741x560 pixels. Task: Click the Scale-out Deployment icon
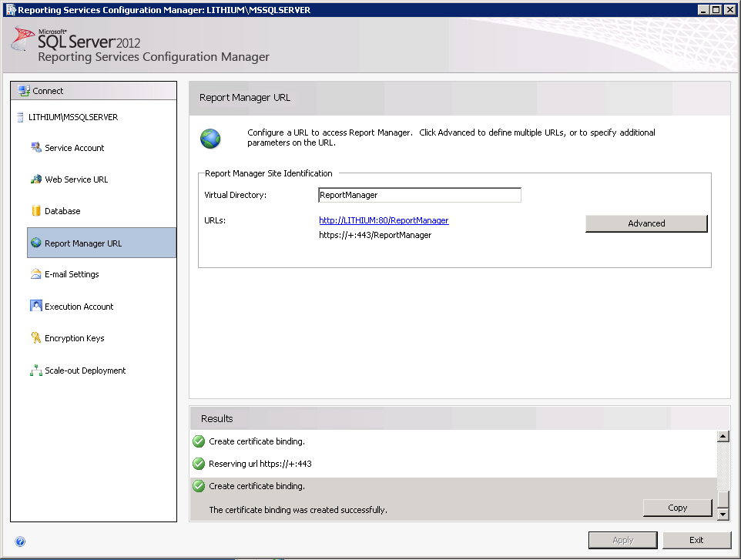(x=35, y=371)
